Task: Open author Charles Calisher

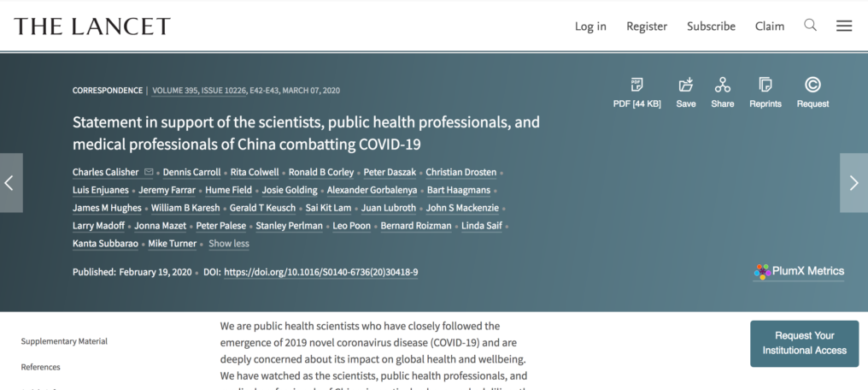Action: (x=105, y=172)
